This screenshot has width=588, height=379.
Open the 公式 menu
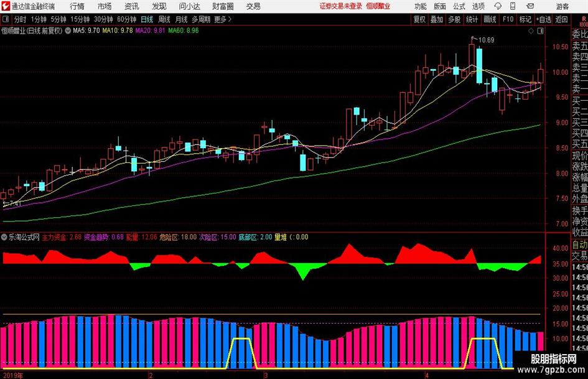coord(459,6)
